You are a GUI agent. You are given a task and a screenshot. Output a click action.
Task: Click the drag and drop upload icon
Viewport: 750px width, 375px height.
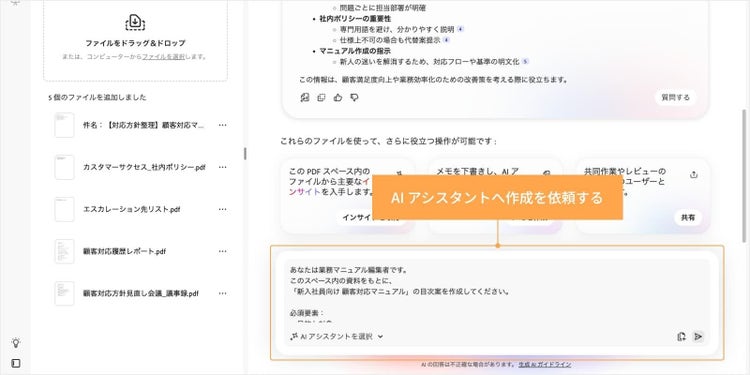135,22
